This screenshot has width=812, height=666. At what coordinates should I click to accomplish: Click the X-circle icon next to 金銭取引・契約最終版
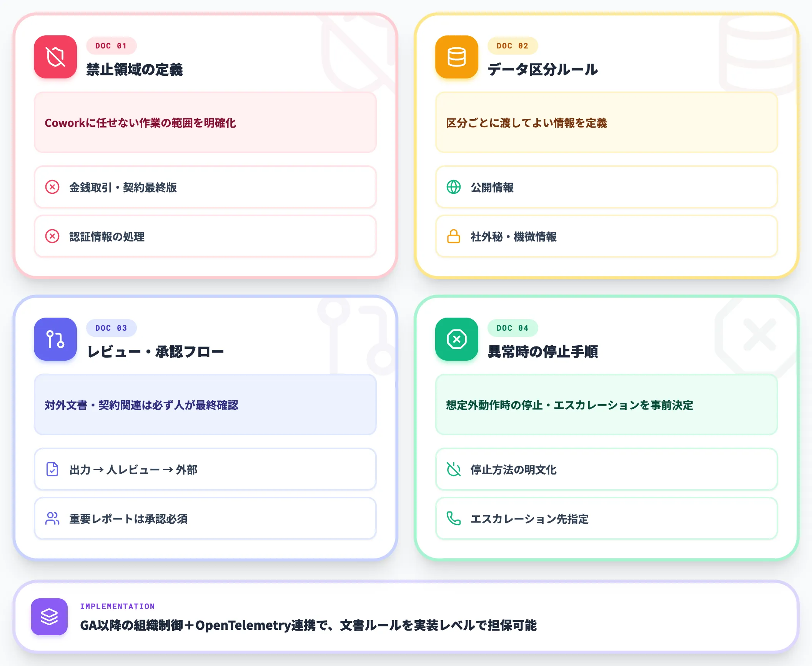coord(52,187)
